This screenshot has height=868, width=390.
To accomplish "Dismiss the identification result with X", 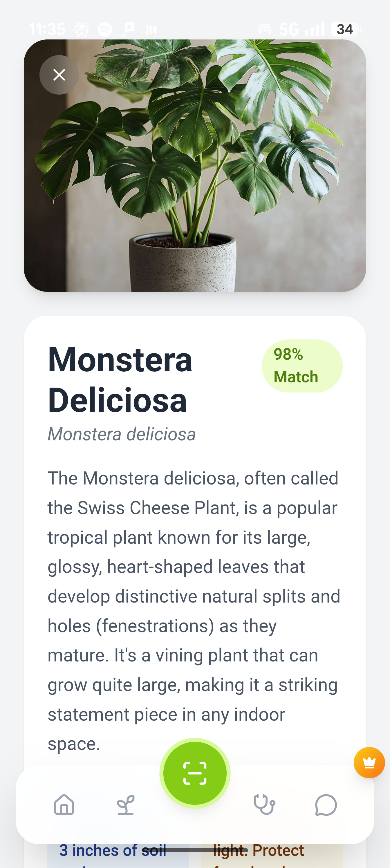I will point(59,75).
